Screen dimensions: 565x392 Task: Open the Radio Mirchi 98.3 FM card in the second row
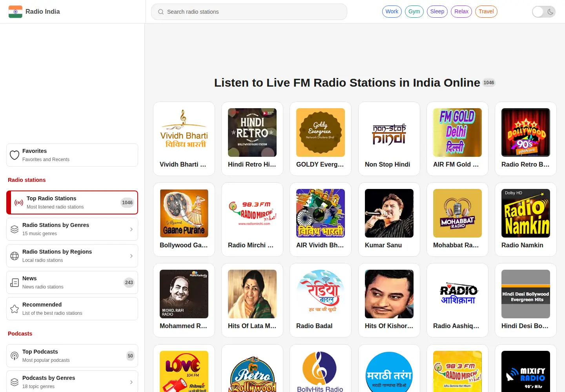coord(252,220)
